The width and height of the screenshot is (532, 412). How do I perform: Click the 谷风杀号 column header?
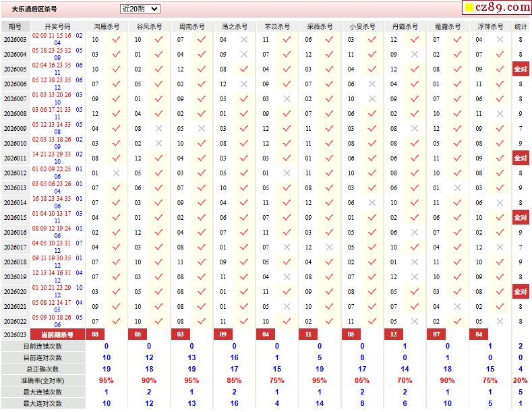pos(149,26)
